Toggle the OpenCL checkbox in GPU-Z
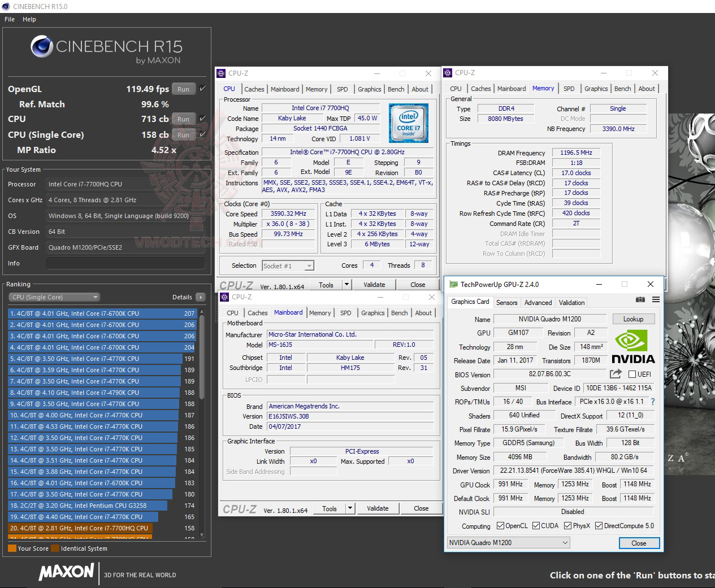Viewport: 715px width, 588px height. click(500, 525)
